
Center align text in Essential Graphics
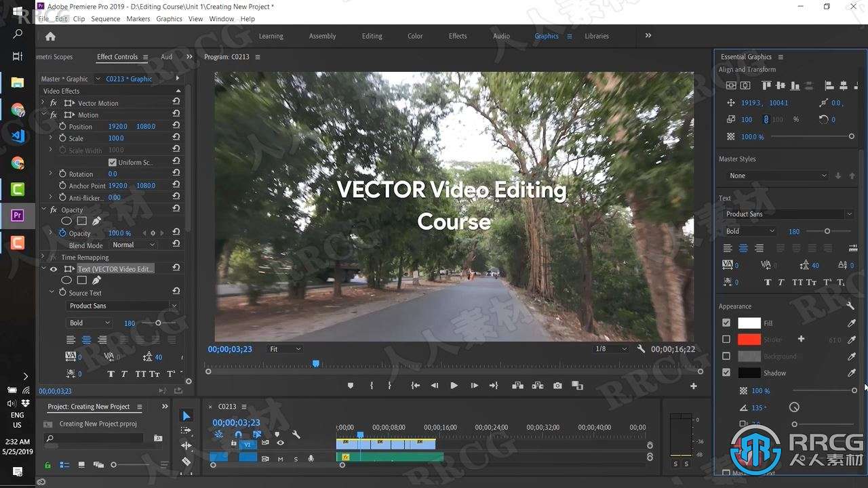coord(743,248)
